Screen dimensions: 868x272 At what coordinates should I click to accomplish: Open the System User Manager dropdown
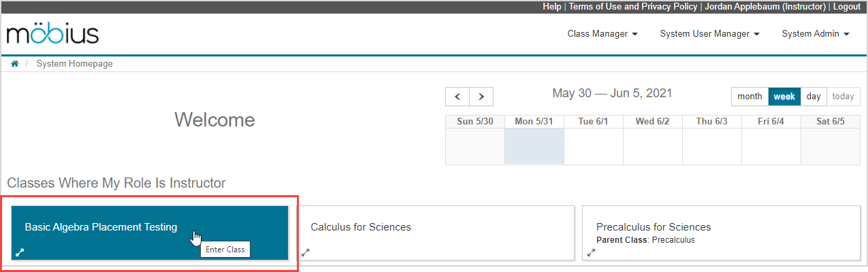[x=709, y=34]
